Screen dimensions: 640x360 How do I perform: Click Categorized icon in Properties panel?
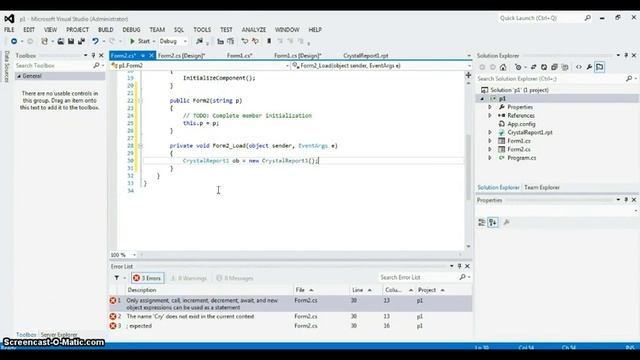[x=482, y=222]
